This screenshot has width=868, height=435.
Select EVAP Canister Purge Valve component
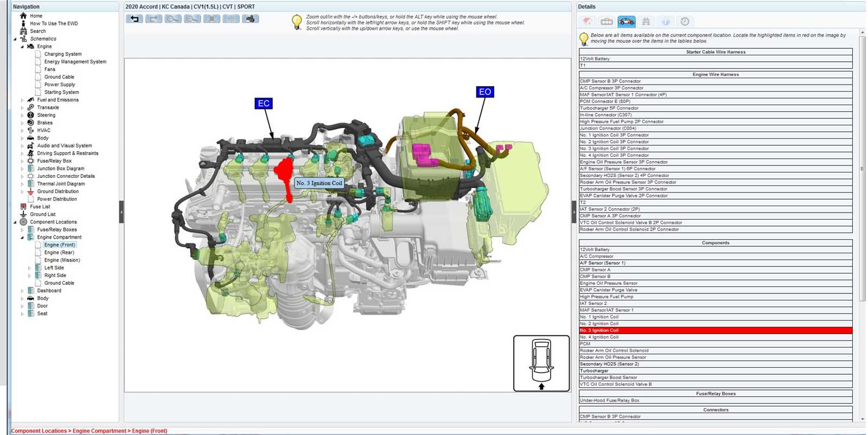coord(716,290)
